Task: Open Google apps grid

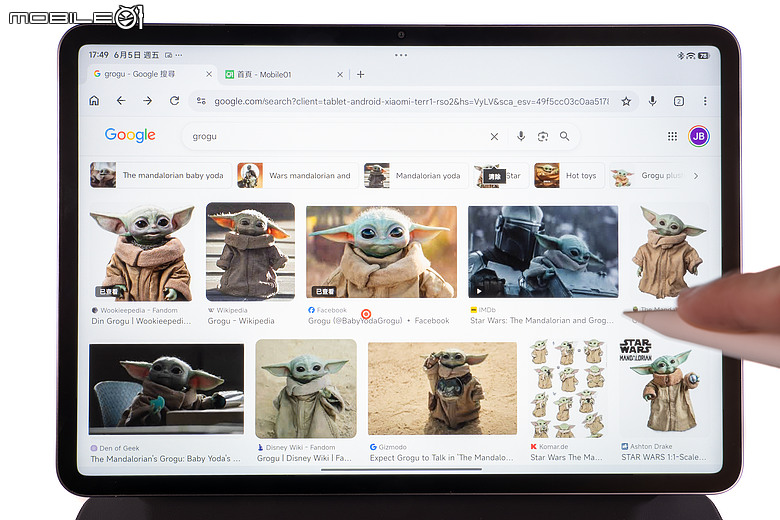Action: coord(672,136)
